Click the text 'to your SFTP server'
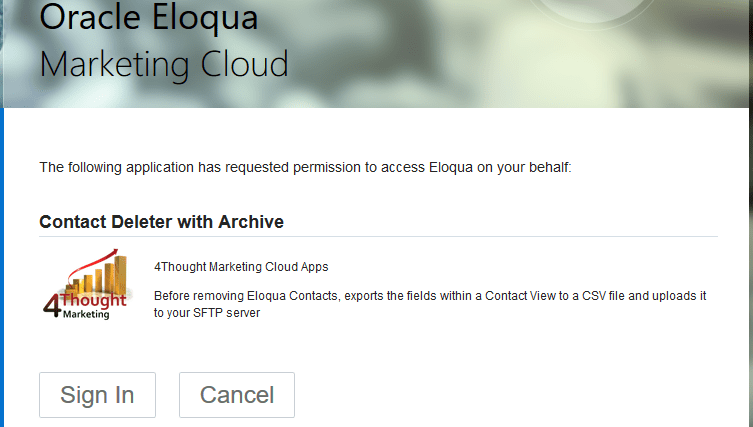753x427 pixels. [x=207, y=313]
